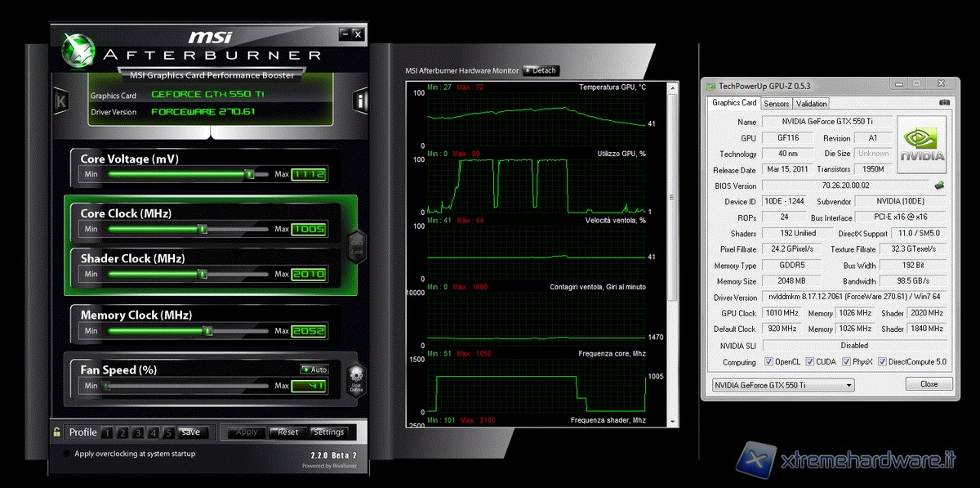The image size is (980, 488).
Task: Click the User Define fan gear icon
Action: (356, 378)
